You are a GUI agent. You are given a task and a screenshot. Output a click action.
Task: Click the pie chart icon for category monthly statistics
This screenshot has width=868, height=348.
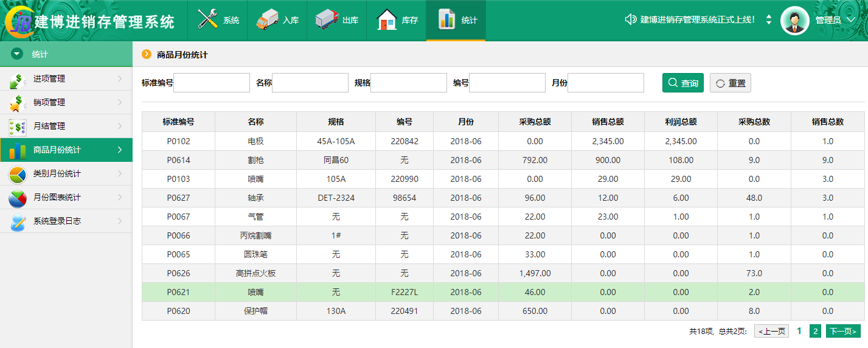click(17, 174)
